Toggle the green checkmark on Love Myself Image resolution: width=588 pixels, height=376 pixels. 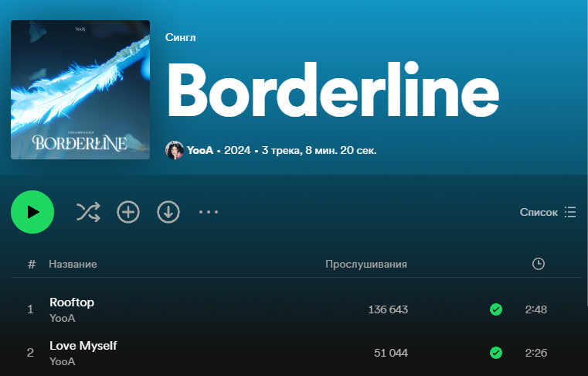pos(496,353)
